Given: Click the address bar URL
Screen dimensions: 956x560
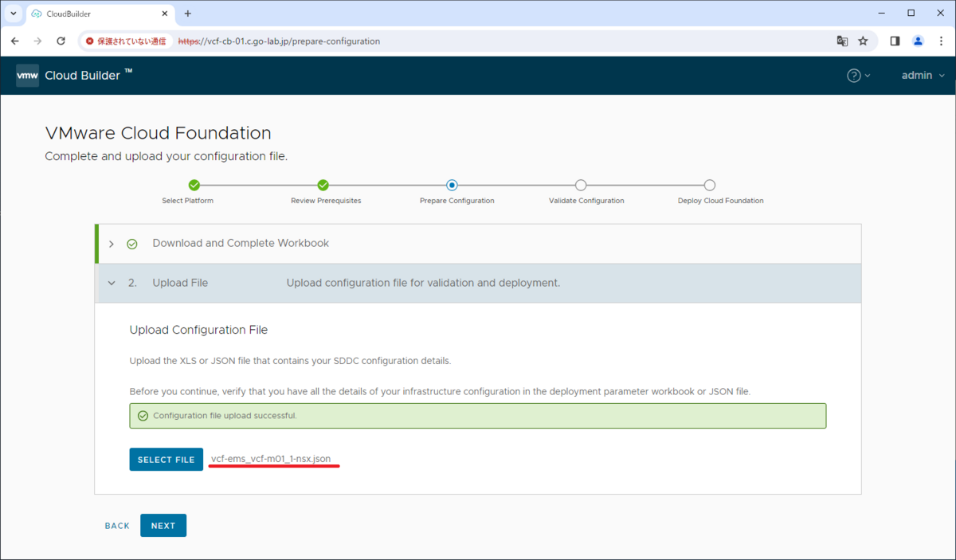Looking at the screenshot, I should click(x=279, y=41).
